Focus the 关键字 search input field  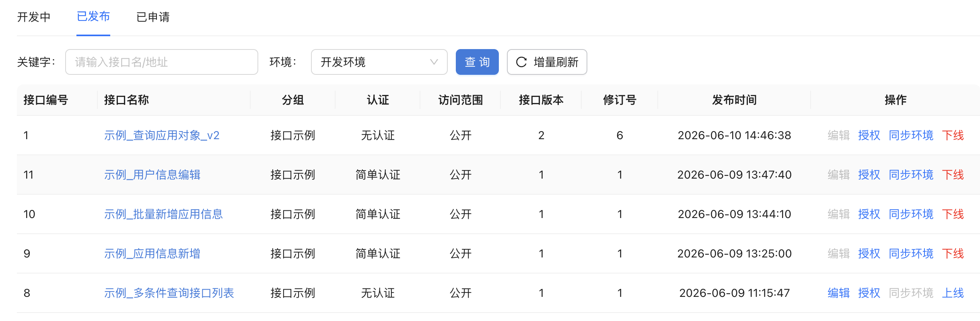pos(162,62)
